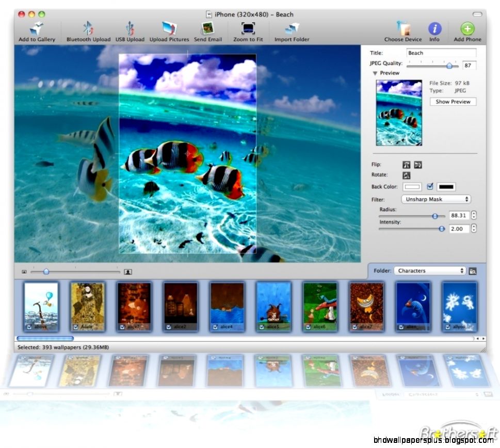
Task: Click the horizontal gallery scrollbar thumb
Action: 45,338
